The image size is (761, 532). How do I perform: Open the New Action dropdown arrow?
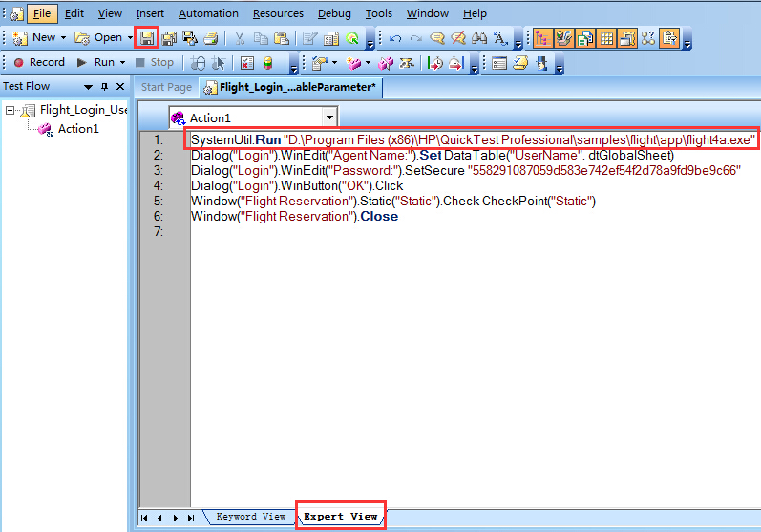coord(368,63)
